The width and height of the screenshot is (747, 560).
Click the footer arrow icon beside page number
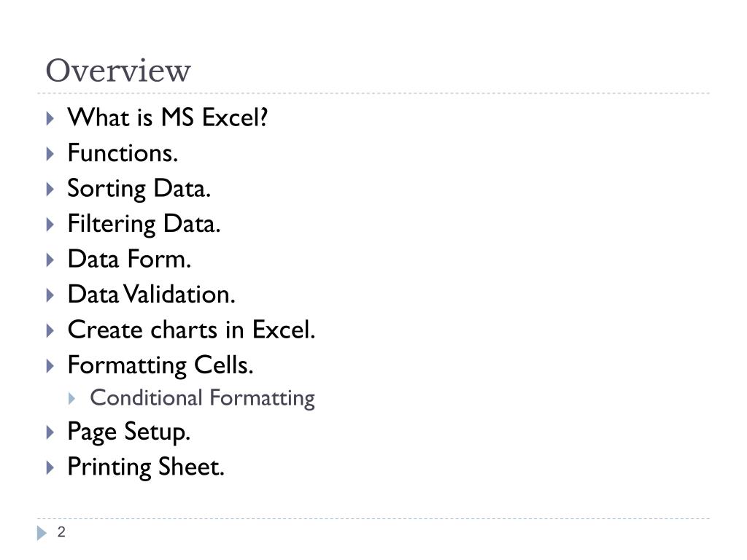(42, 533)
